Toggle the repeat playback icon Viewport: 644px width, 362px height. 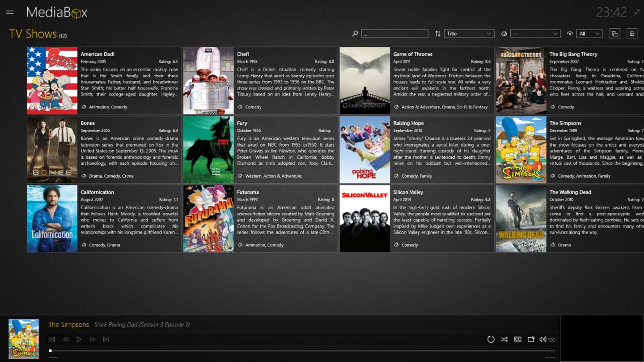click(491, 339)
